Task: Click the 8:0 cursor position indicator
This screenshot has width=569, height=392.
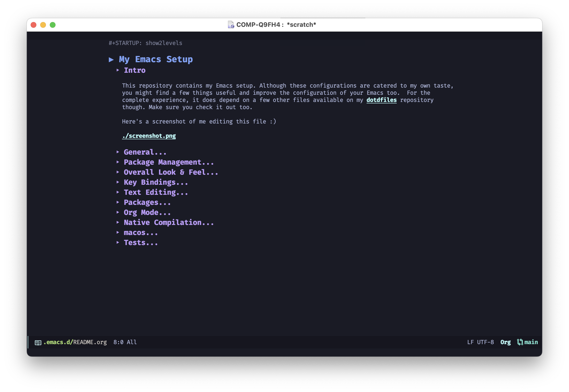Action: [x=118, y=342]
